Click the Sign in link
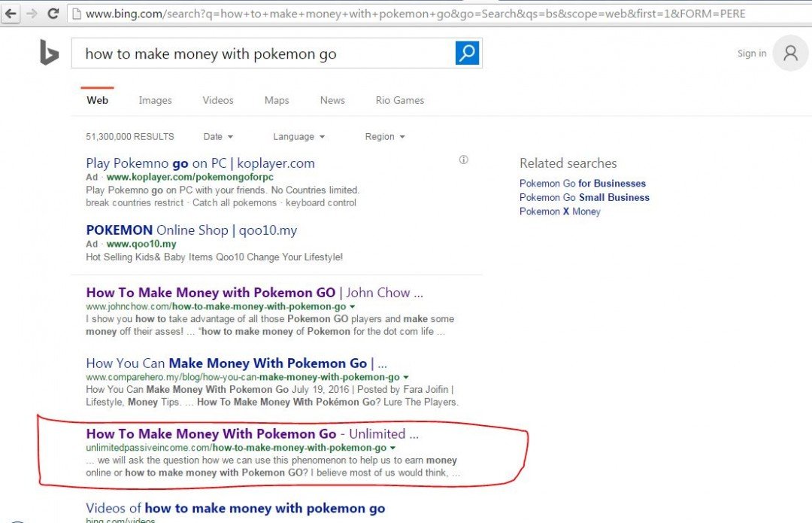This screenshot has width=812, height=523. point(751,53)
